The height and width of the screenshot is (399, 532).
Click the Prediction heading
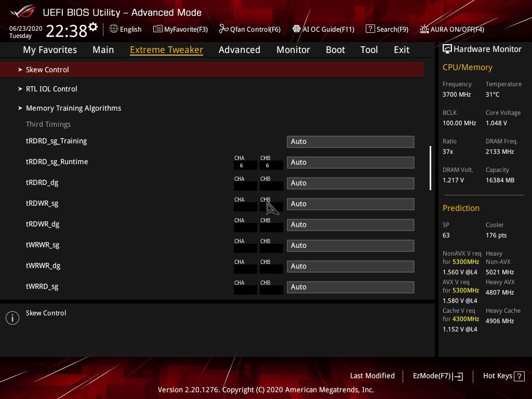coord(461,208)
